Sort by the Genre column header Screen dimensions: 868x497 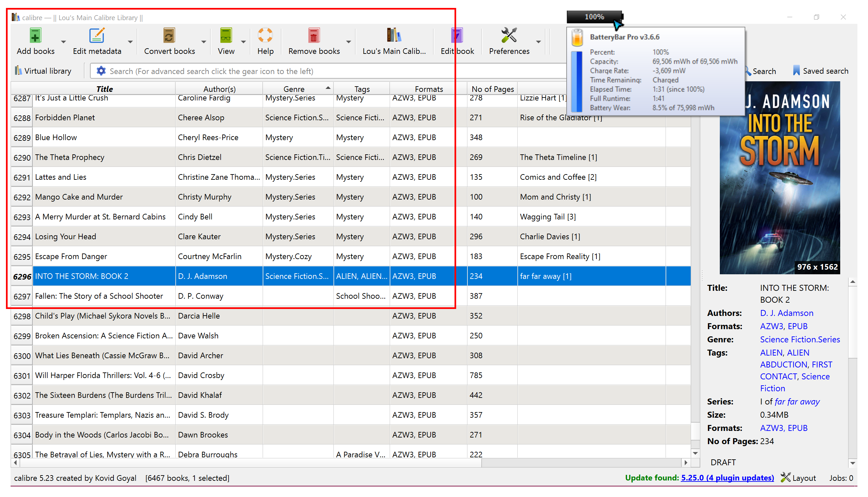point(294,89)
